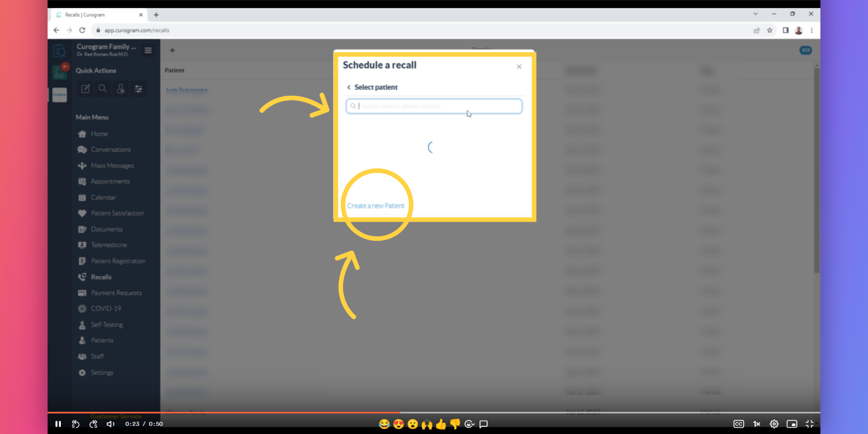Image resolution: width=868 pixels, height=434 pixels.
Task: Open Conversations in the main menu
Action: tap(110, 150)
